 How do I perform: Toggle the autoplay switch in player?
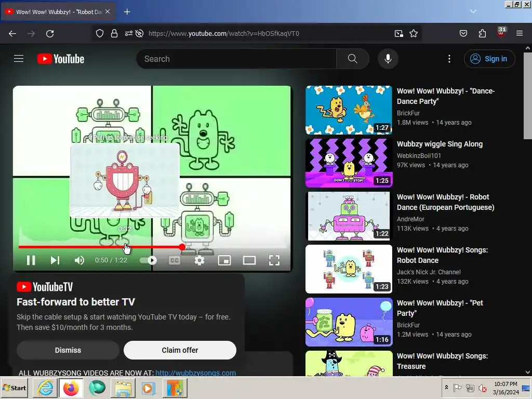(x=148, y=260)
